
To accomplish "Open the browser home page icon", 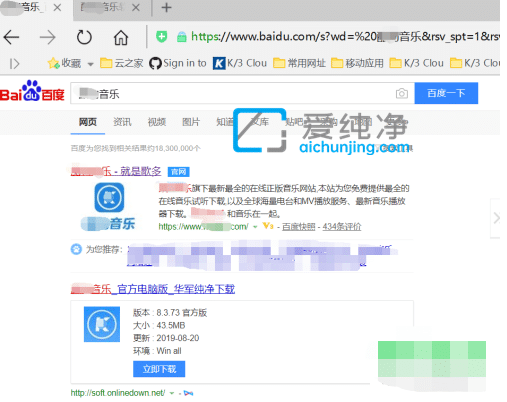I will [x=121, y=37].
